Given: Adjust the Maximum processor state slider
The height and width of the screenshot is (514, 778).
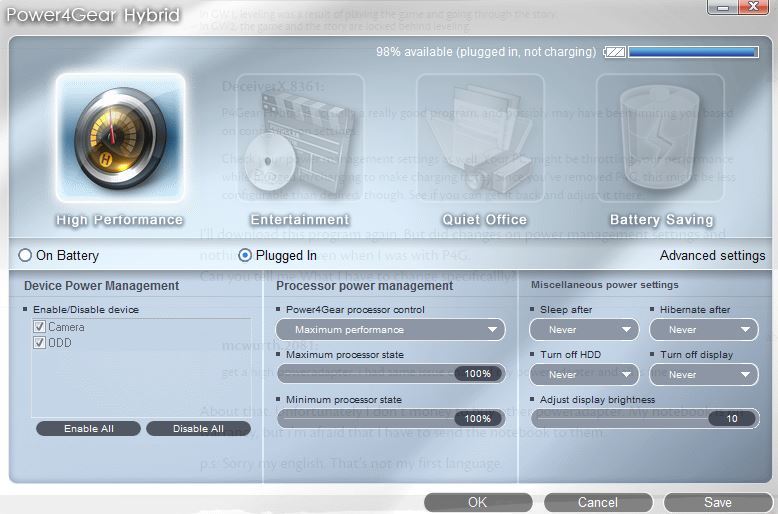Looking at the screenshot, I should coord(391,374).
